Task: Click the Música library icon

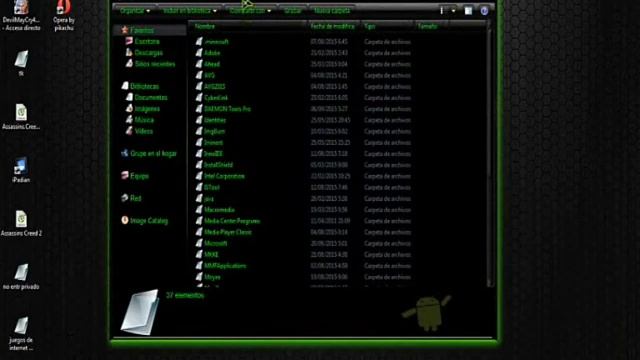Action: [129, 120]
